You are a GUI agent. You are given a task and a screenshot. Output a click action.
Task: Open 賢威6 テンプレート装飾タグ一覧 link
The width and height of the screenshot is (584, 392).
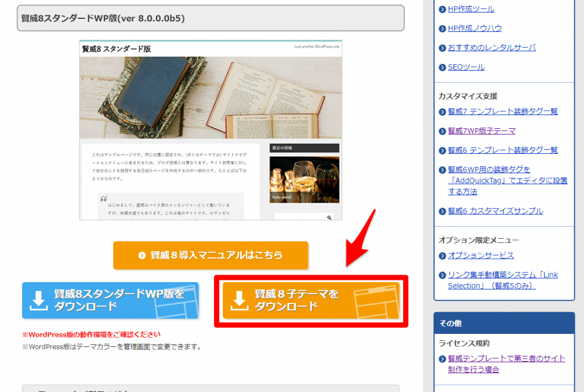click(x=503, y=150)
